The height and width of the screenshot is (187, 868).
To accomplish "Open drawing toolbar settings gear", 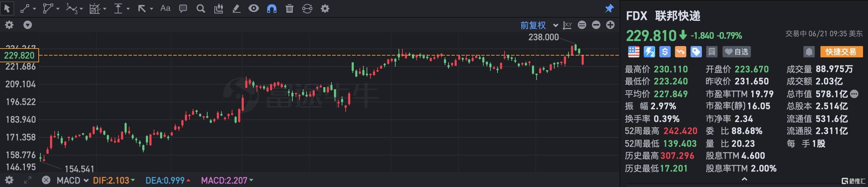I will click(x=325, y=8).
